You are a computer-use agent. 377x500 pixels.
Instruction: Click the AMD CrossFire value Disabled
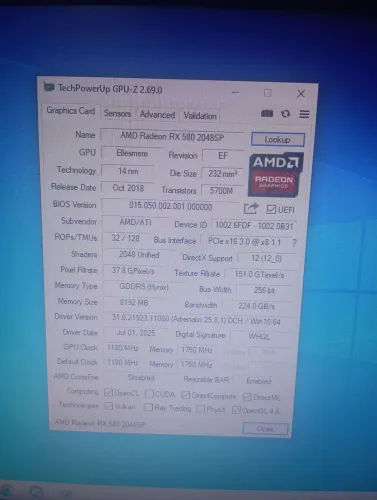[x=141, y=378]
